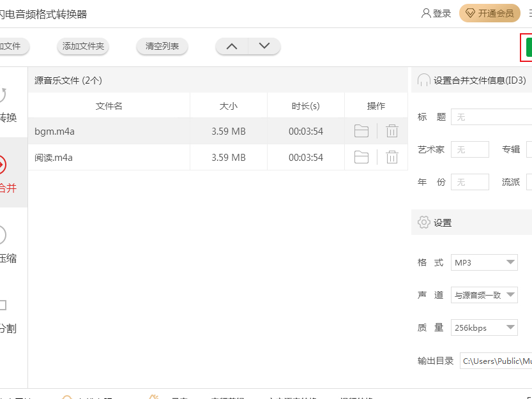
Task: Click the 操作 column header
Action: pos(376,106)
